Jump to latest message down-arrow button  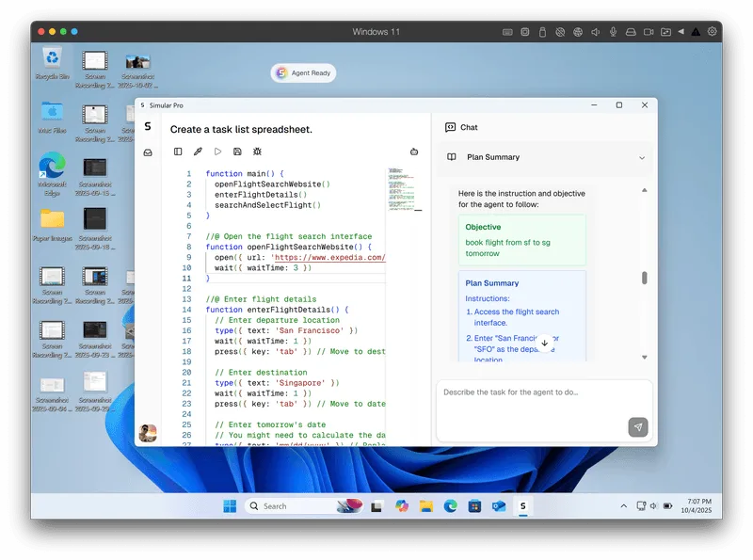coord(545,343)
